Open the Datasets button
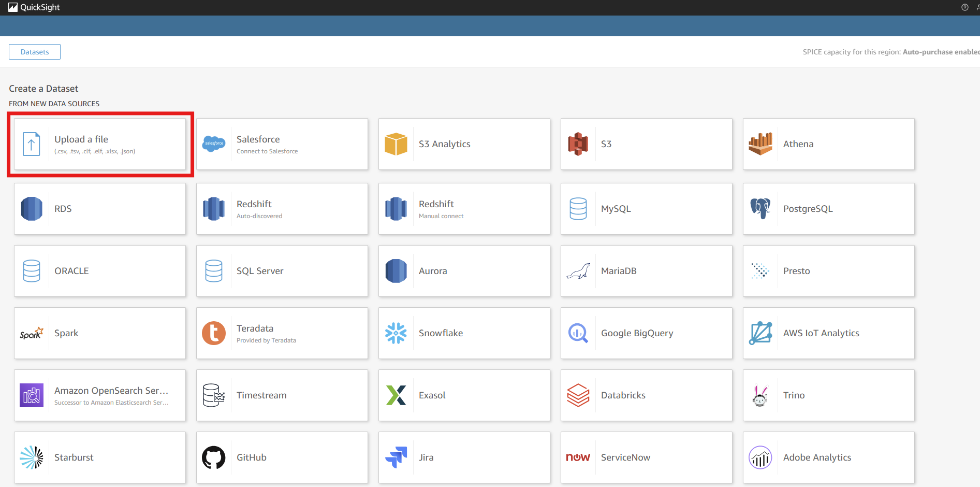The width and height of the screenshot is (980, 487). 35,52
